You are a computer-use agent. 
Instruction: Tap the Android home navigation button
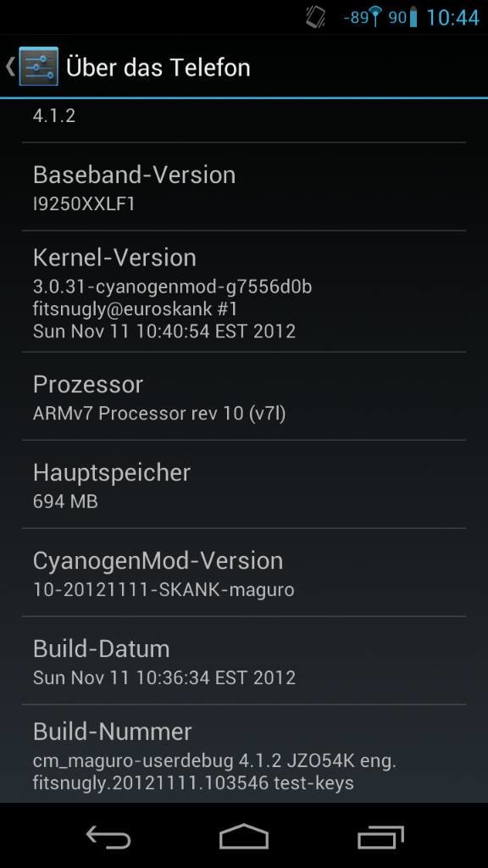coord(244,836)
